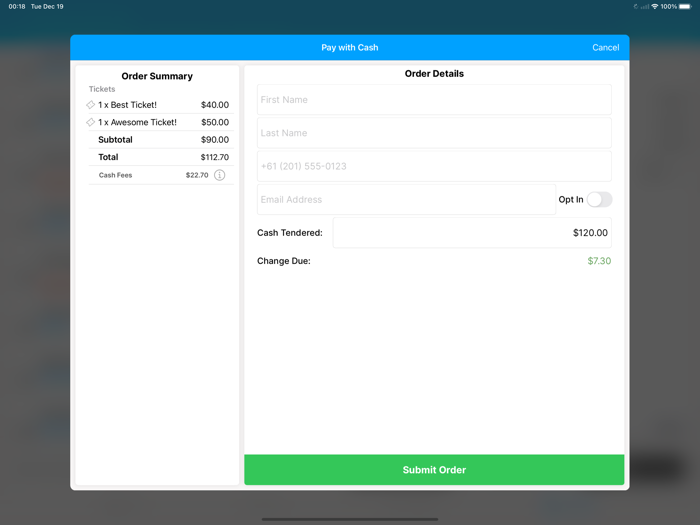Click the 'Cash Tendered:' label
This screenshot has width=700, height=525.
[x=290, y=233]
